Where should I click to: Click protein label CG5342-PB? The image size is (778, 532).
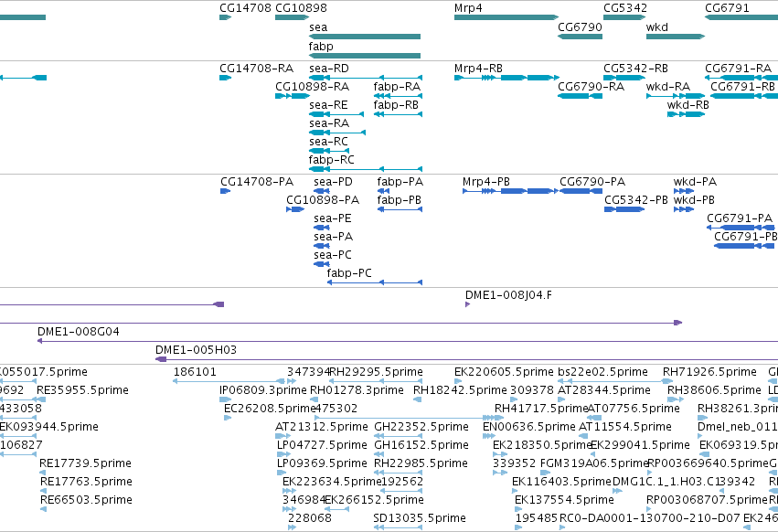pyautogui.click(x=636, y=200)
